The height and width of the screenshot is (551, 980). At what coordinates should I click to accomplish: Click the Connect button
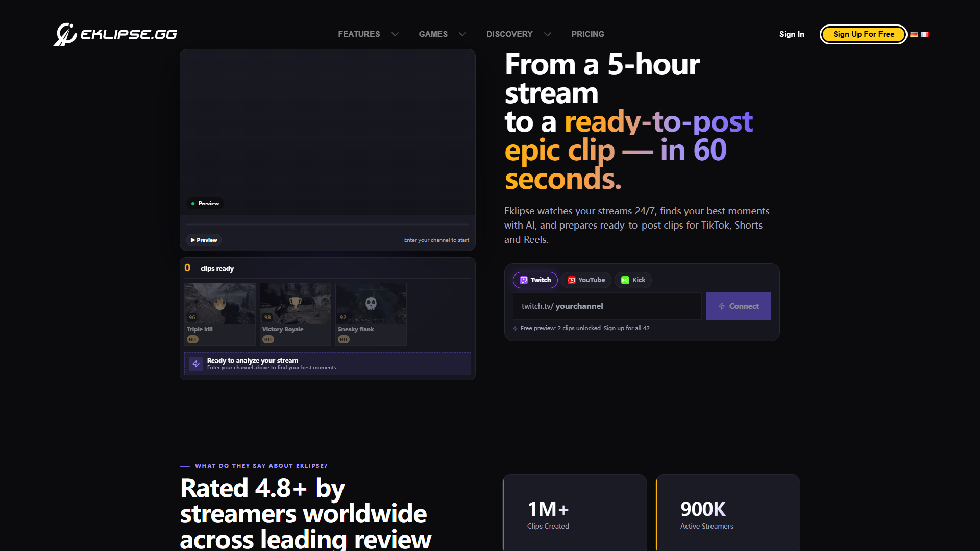point(738,306)
